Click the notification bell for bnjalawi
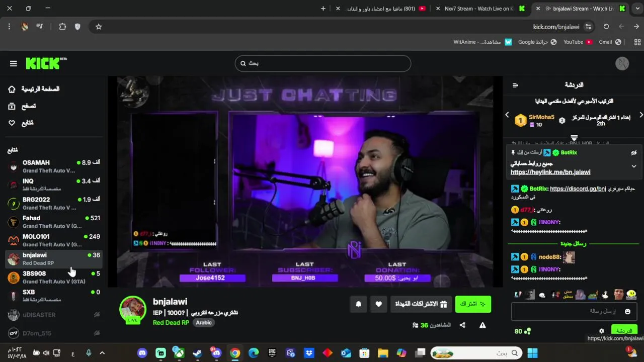This screenshot has height=362, width=644. point(359,304)
